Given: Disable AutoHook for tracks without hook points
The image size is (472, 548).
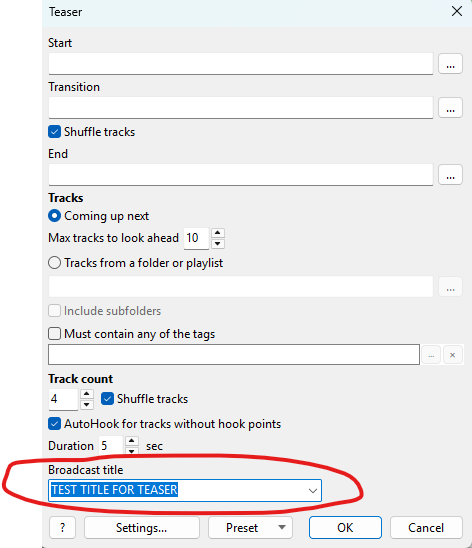Looking at the screenshot, I should point(55,424).
